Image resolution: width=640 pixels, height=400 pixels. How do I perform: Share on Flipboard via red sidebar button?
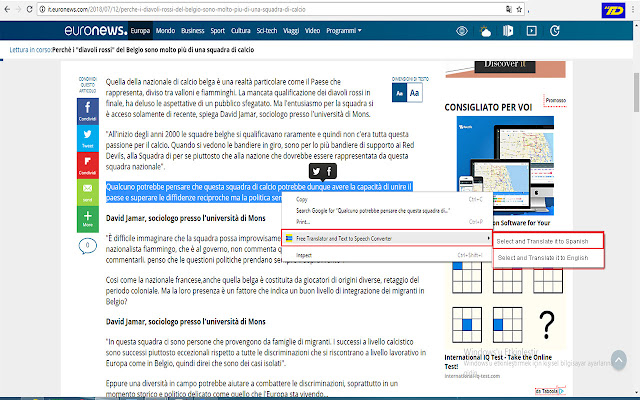click(x=87, y=165)
